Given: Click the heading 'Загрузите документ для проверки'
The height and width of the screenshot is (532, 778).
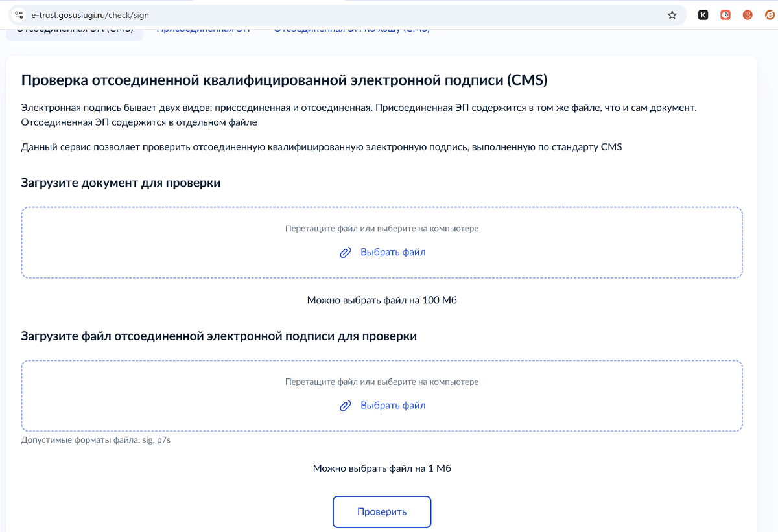Looking at the screenshot, I should pos(121,183).
